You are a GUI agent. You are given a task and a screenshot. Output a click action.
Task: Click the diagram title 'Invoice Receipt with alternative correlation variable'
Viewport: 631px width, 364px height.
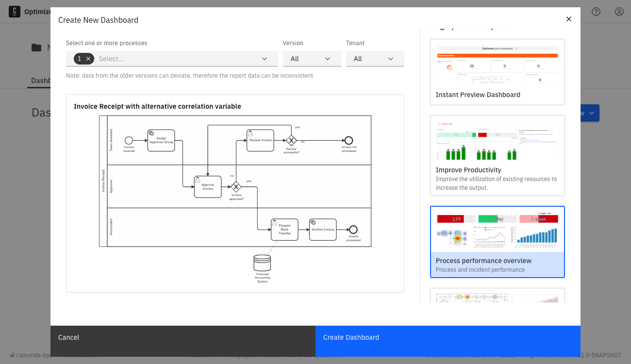[157, 106]
